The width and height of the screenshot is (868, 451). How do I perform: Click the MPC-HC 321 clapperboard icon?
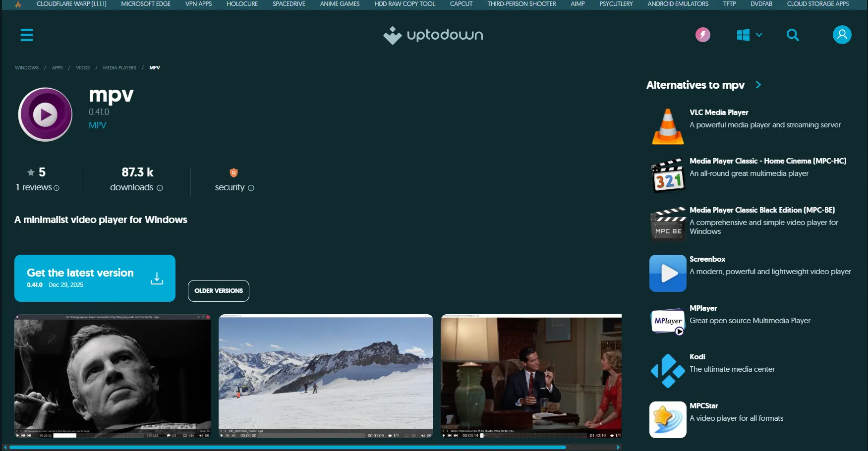(x=668, y=175)
